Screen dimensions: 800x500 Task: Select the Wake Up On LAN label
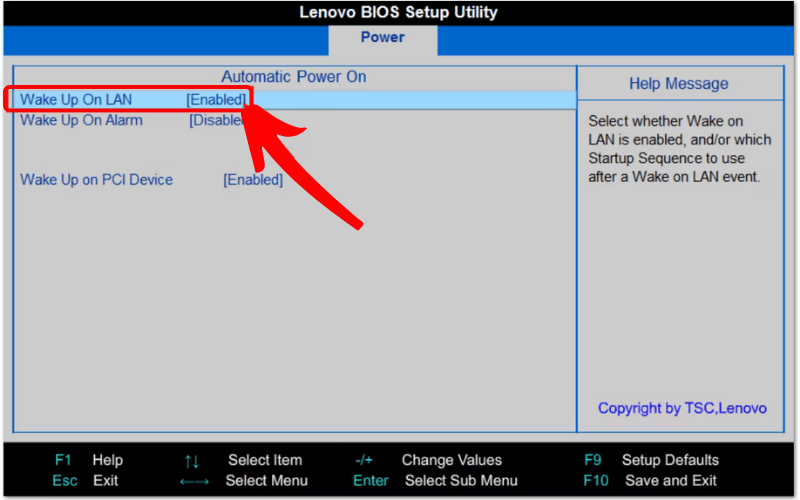coord(76,100)
